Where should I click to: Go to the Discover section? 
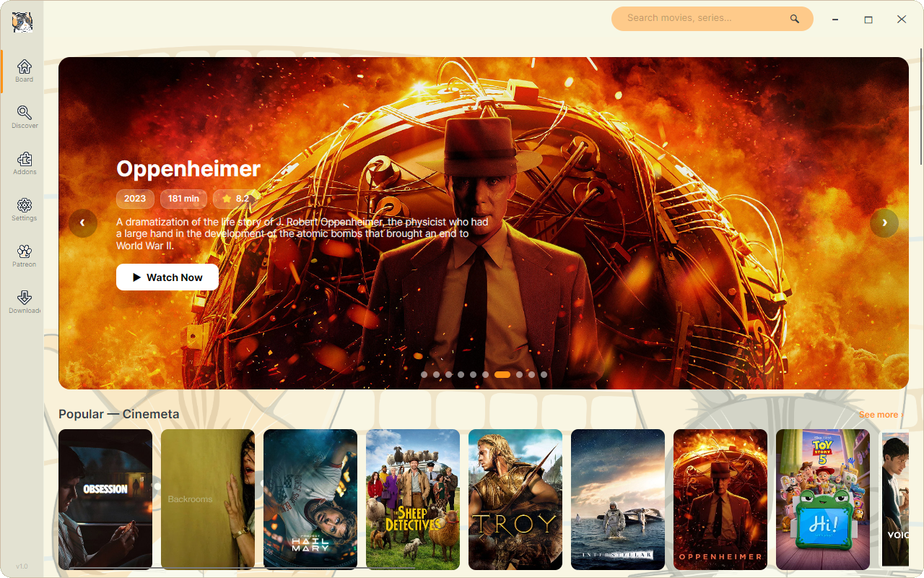(x=25, y=117)
